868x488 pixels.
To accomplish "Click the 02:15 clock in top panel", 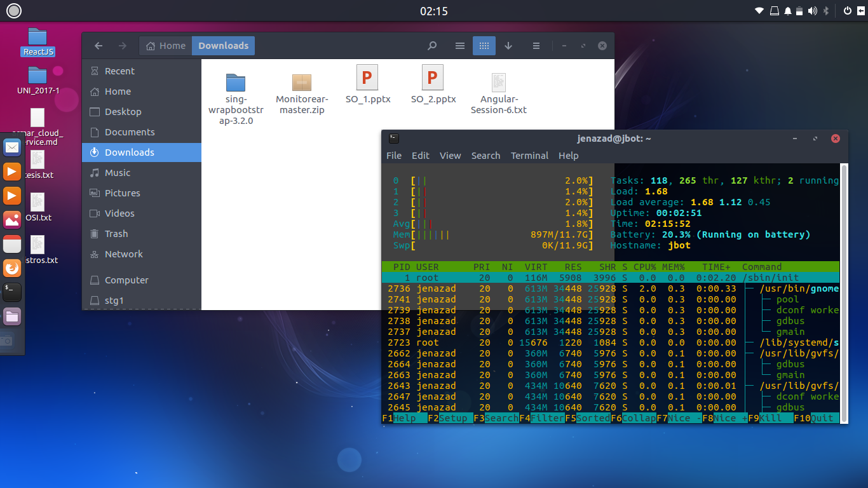I will [434, 11].
